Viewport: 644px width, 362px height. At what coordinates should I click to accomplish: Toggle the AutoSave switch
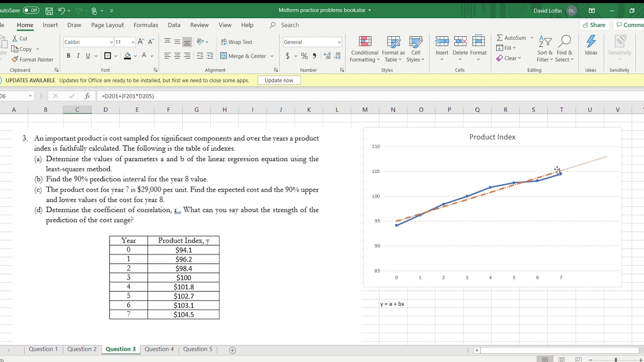pyautogui.click(x=31, y=10)
